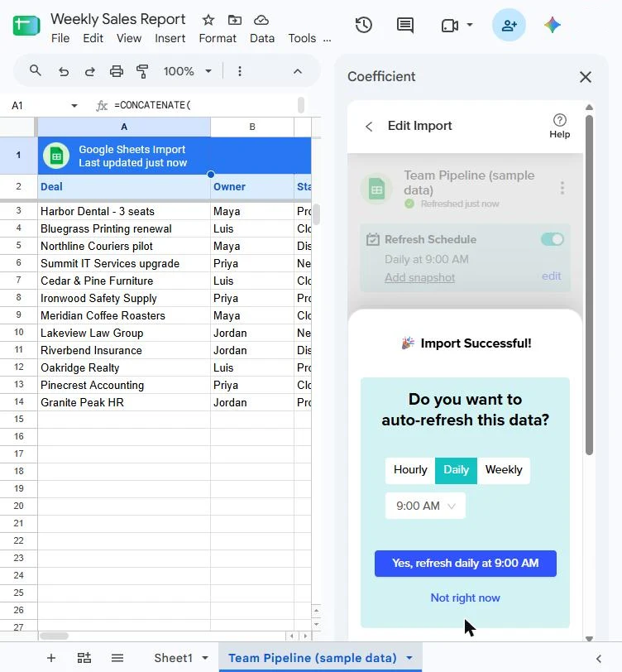Print the spreadsheet
The image size is (622, 672).
tap(116, 71)
